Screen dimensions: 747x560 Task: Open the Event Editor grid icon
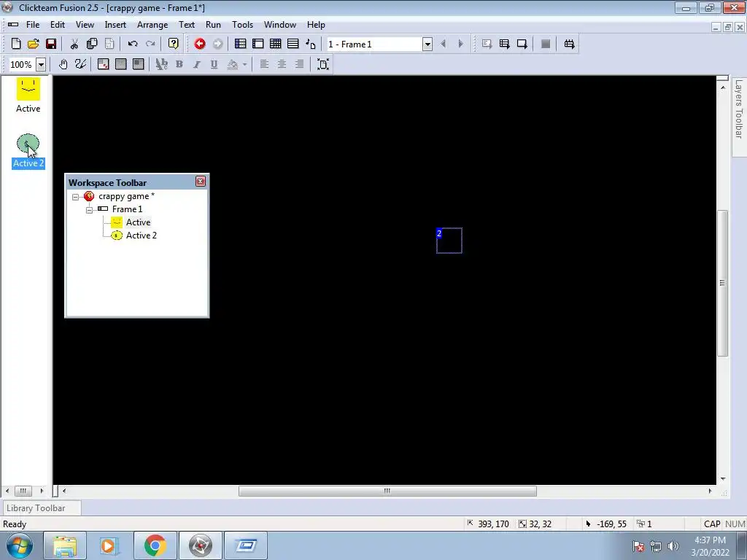275,44
